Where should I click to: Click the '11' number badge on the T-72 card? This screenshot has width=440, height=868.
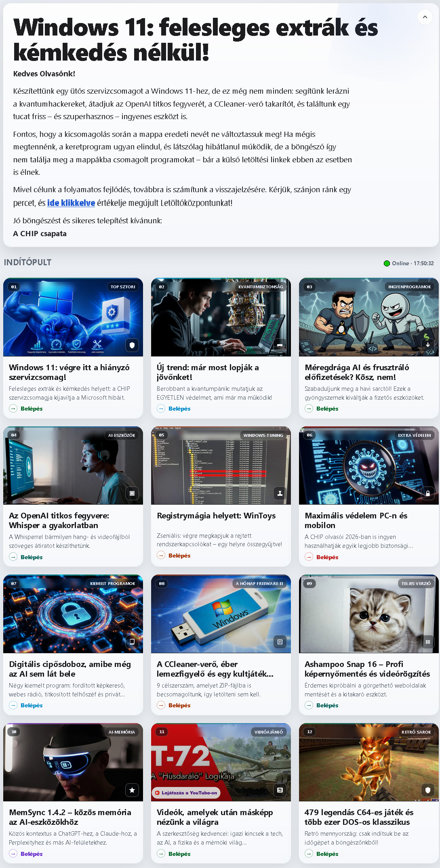(x=162, y=732)
